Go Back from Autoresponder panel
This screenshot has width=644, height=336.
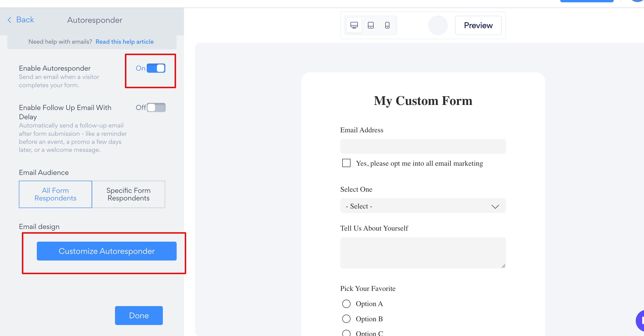pyautogui.click(x=21, y=20)
